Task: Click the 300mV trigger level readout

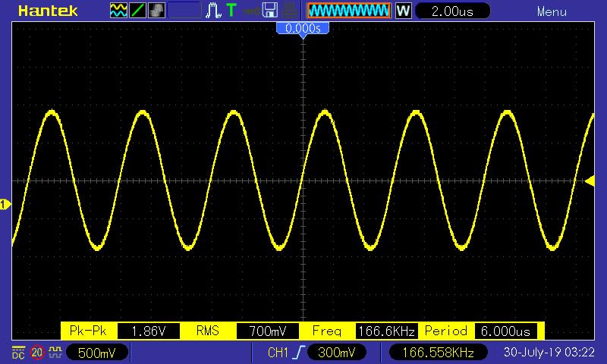Action: click(336, 353)
